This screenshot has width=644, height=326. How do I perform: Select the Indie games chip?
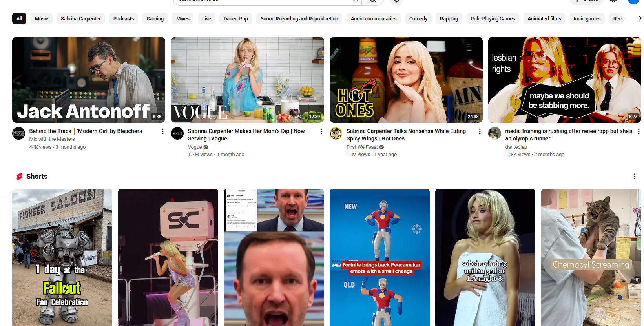[587, 18]
